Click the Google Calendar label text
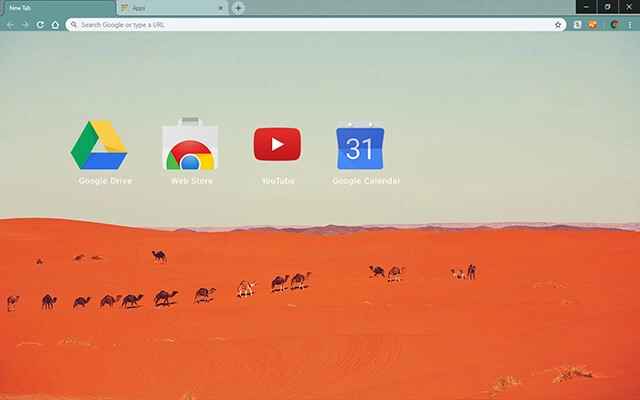The width and height of the screenshot is (640, 400). pyautogui.click(x=366, y=181)
